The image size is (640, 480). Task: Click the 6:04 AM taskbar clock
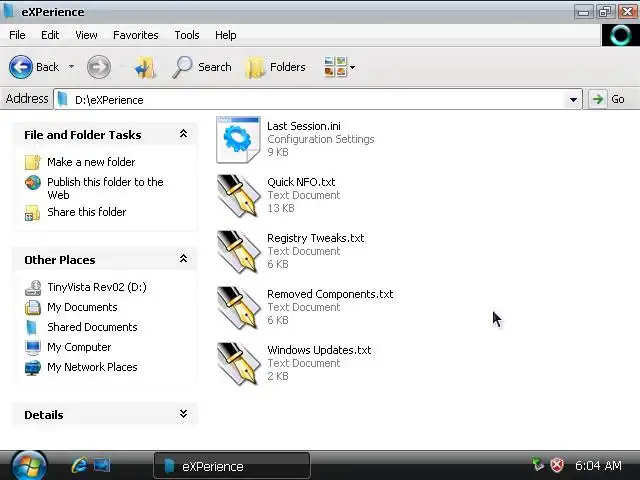coord(598,465)
